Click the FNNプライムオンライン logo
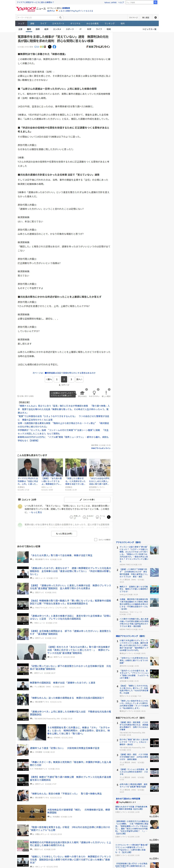 coord(98,47)
